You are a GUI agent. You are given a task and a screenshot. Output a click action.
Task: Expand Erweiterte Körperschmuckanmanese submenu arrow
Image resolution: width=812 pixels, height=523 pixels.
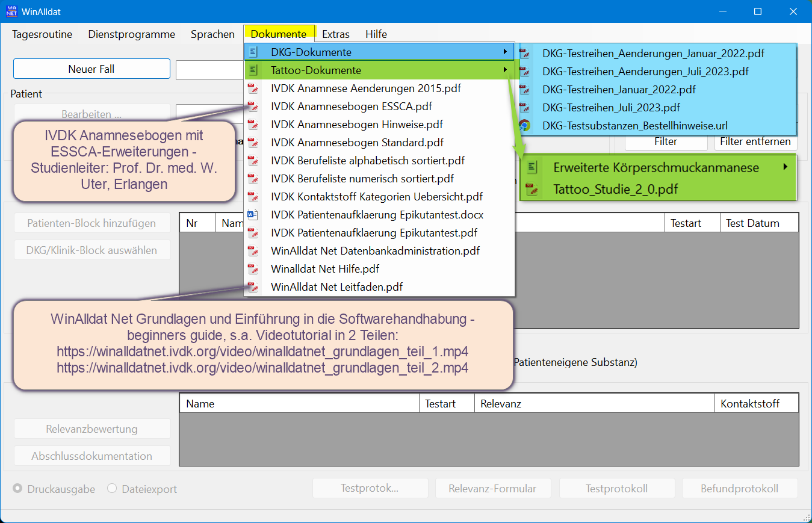786,167
